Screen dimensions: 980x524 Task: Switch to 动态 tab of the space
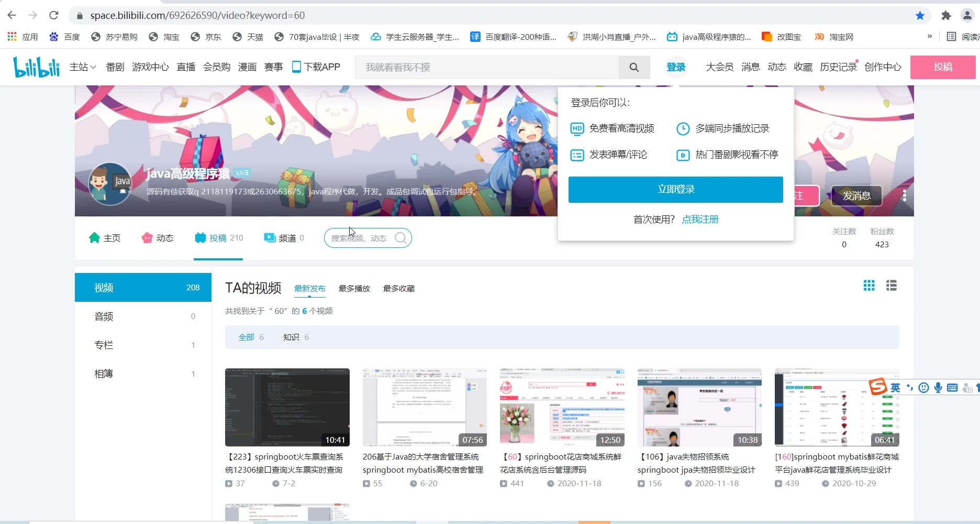click(x=158, y=238)
